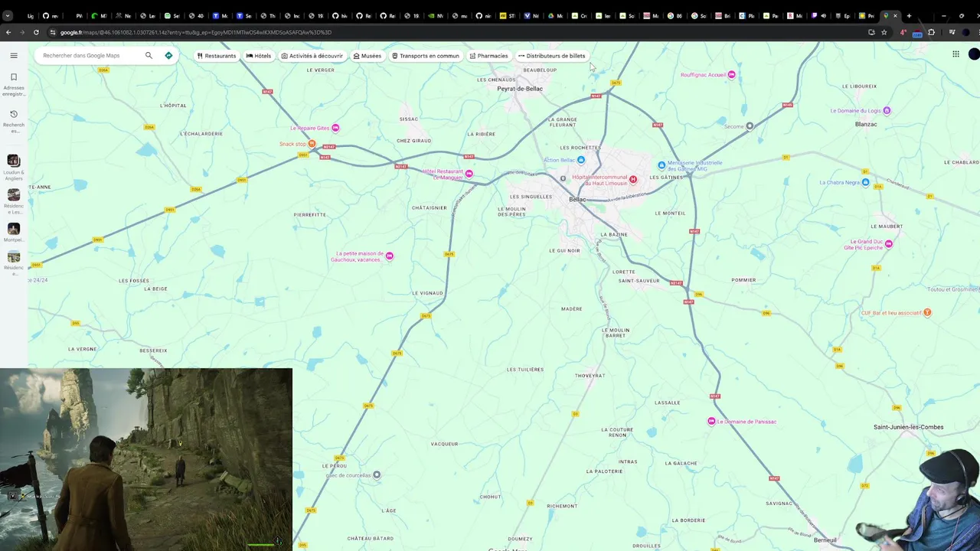Click Hôtel Restaurant Le Manguier pin
This screenshot has width=980, height=551.
pyautogui.click(x=469, y=174)
